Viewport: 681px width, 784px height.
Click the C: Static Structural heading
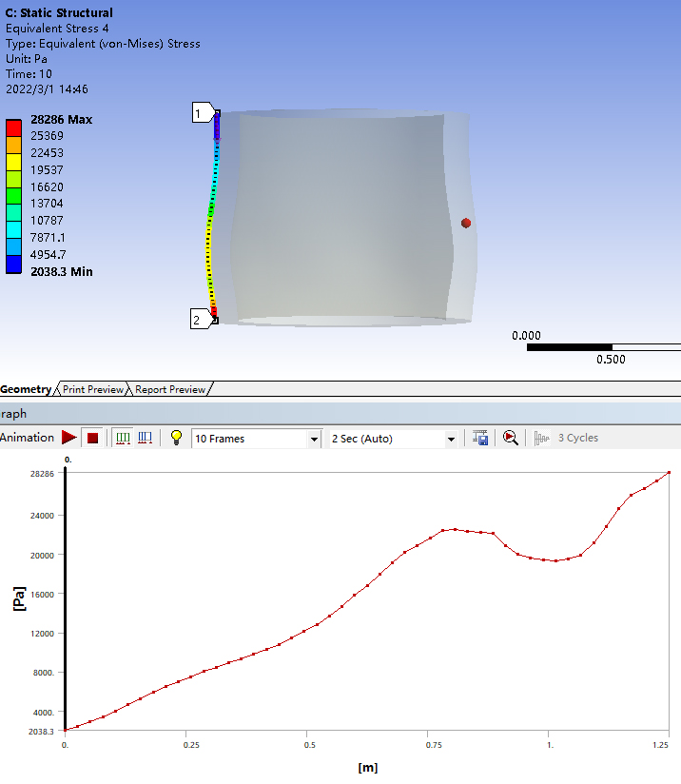tap(59, 12)
